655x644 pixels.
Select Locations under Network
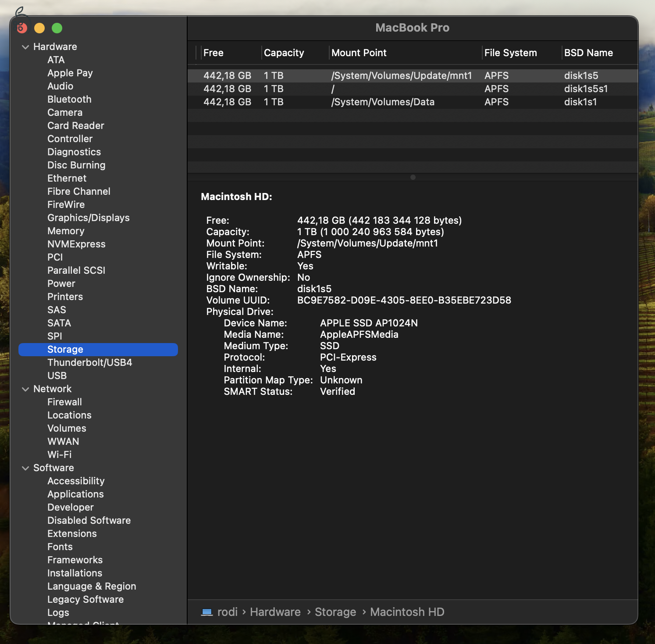click(x=69, y=415)
